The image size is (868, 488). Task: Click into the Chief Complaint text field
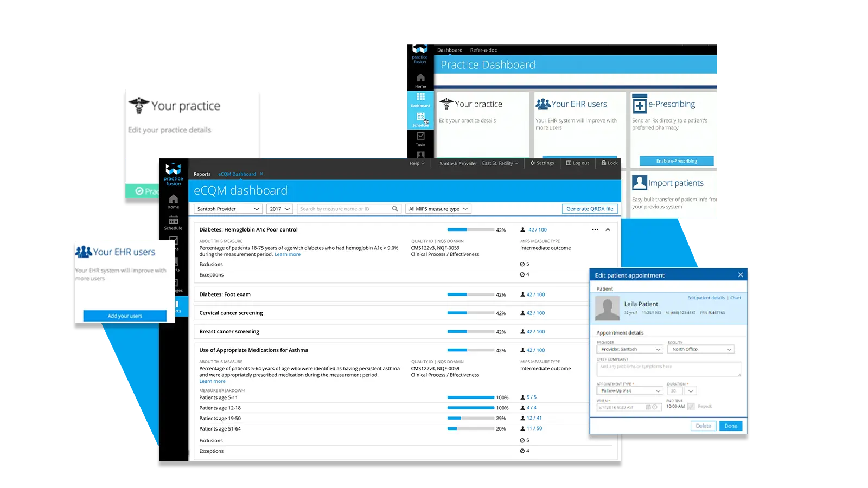(x=668, y=369)
